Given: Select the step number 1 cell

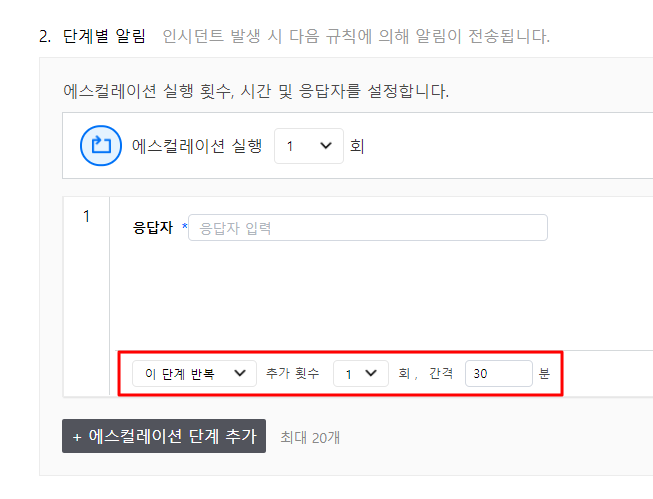Looking at the screenshot, I should pyautogui.click(x=86, y=216).
